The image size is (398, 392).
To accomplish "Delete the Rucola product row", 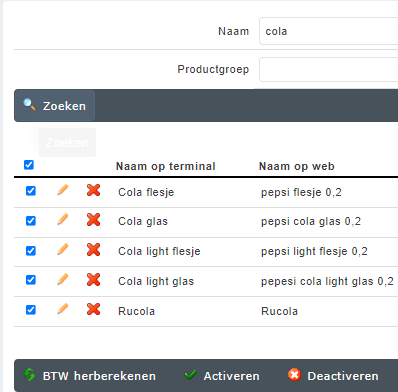I will (x=94, y=309).
